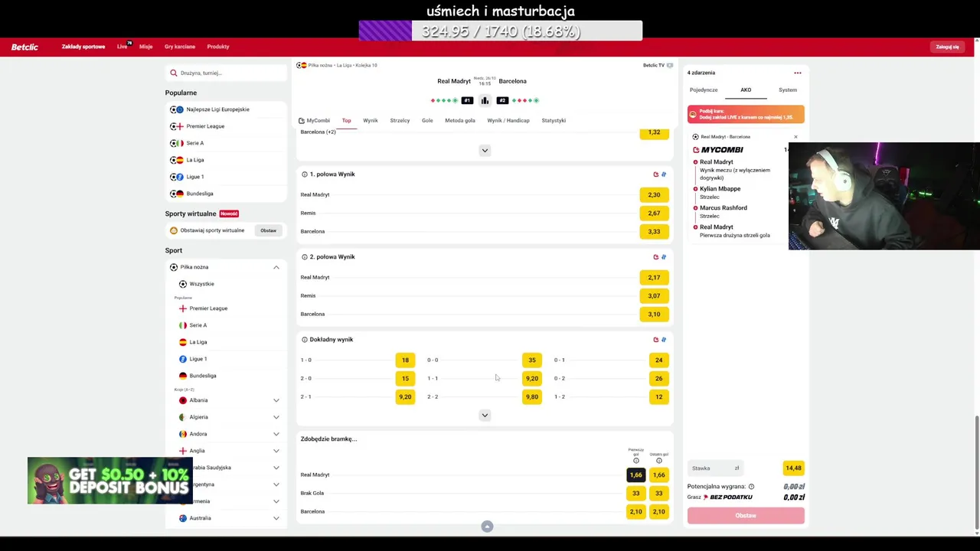Viewport: 980px width, 551px height.
Task: Click info icon beside Potencjalna wygrana
Action: point(751,487)
